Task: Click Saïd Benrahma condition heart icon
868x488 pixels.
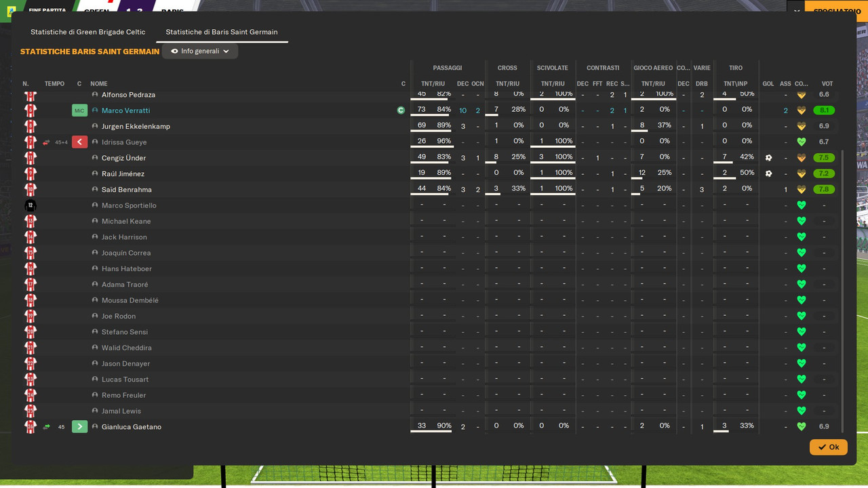Action: click(801, 190)
